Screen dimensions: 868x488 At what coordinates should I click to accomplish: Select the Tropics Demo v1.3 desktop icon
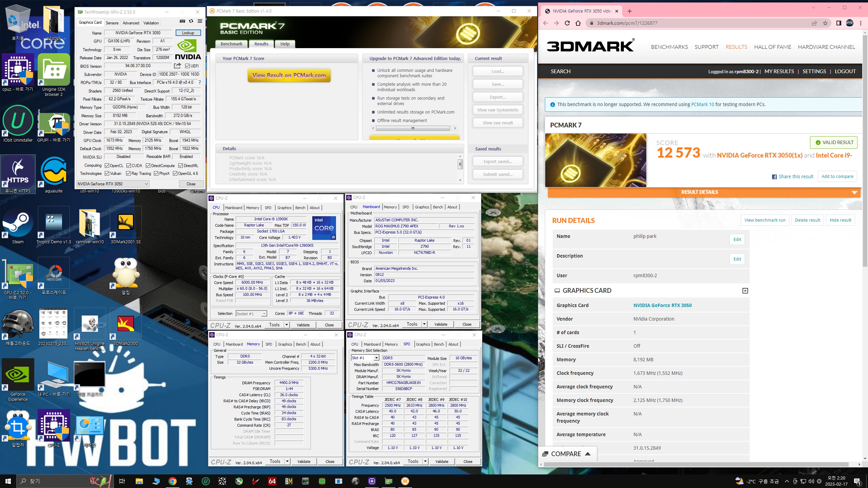54,226
